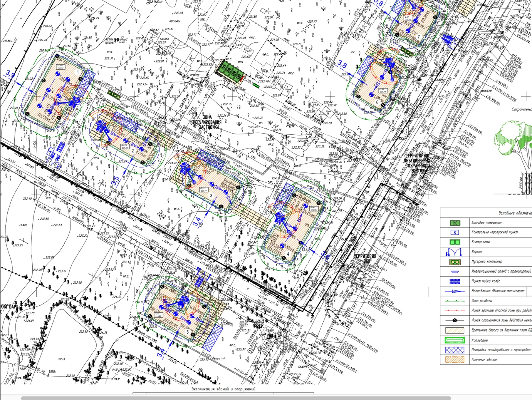
Task: Select the 'Бытовые помещения' legend text
Action: point(487,223)
